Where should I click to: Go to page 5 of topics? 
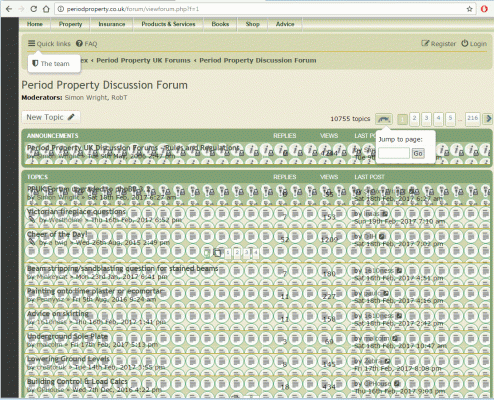click(450, 119)
